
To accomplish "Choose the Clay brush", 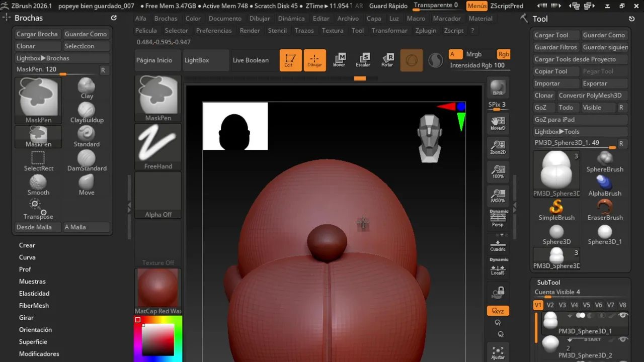I will pyautogui.click(x=87, y=88).
